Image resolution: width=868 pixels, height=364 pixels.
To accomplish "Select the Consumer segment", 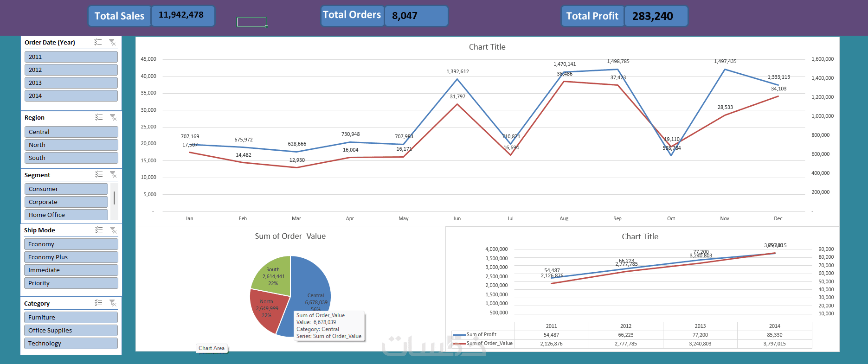I will (x=66, y=189).
